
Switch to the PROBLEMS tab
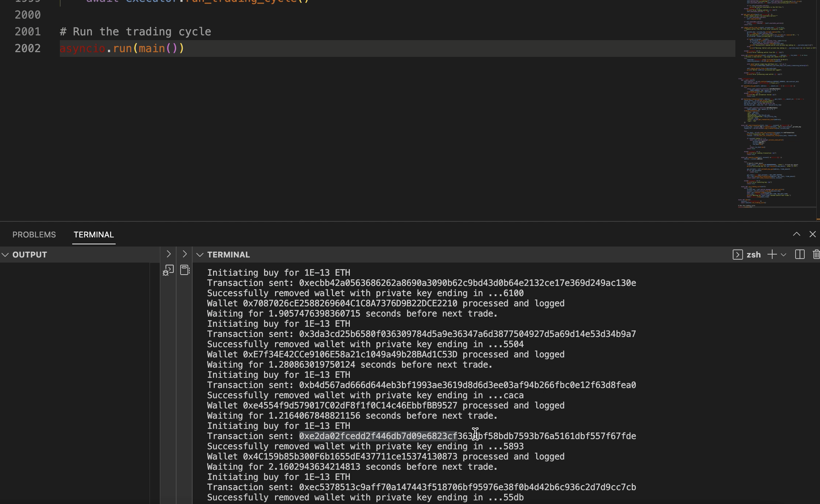[x=34, y=234]
